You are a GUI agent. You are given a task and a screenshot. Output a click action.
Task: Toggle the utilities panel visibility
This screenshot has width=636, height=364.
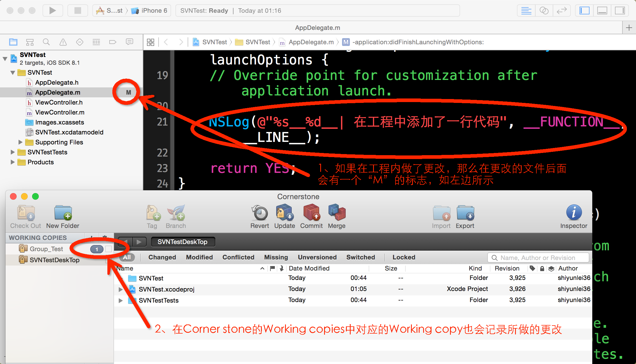point(620,11)
